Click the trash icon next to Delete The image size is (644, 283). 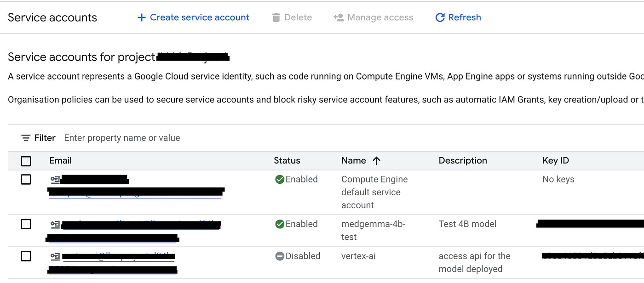276,17
